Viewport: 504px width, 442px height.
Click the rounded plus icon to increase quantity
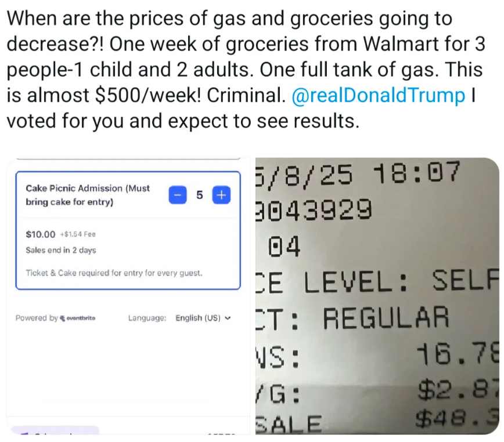point(221,195)
